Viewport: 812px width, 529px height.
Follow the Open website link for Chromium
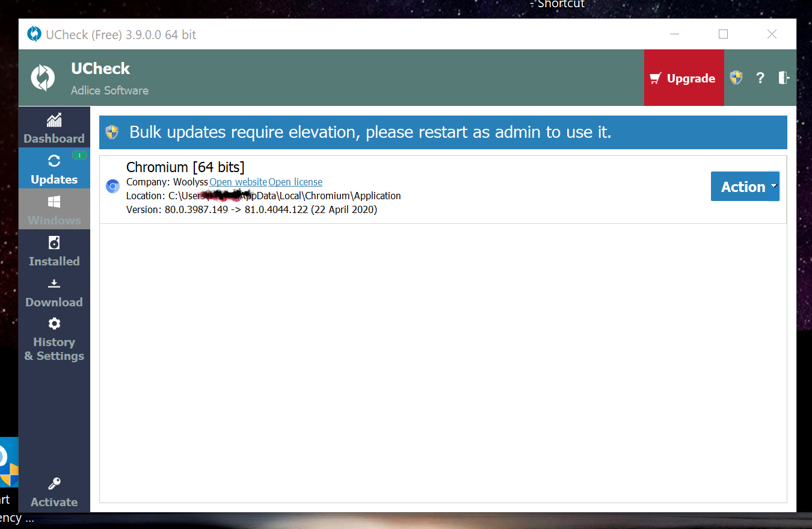pos(238,182)
